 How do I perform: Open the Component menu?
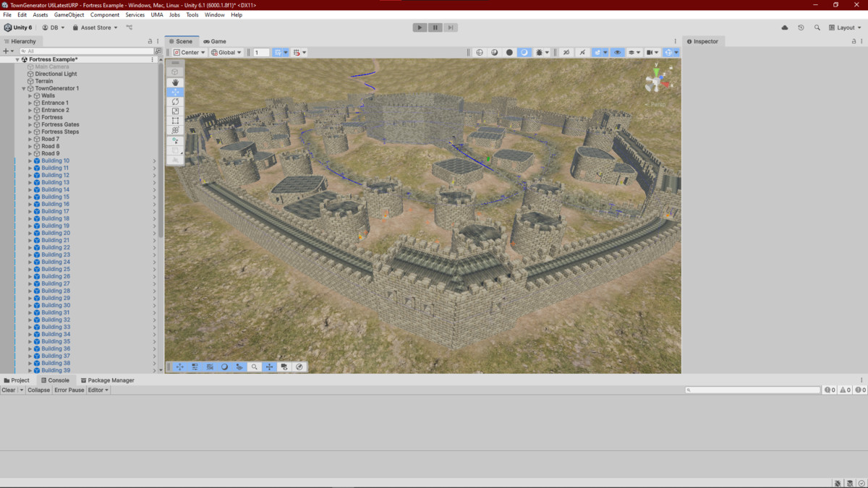point(105,14)
